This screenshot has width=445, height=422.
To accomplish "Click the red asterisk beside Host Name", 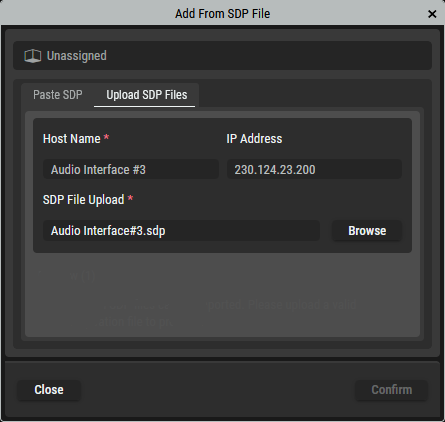I will click(106, 137).
